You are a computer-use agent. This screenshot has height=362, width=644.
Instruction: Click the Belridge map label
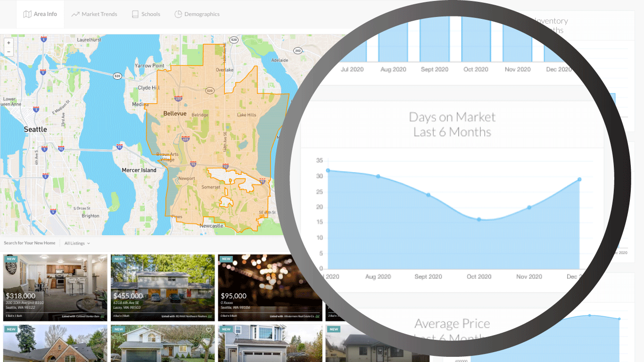200,115
